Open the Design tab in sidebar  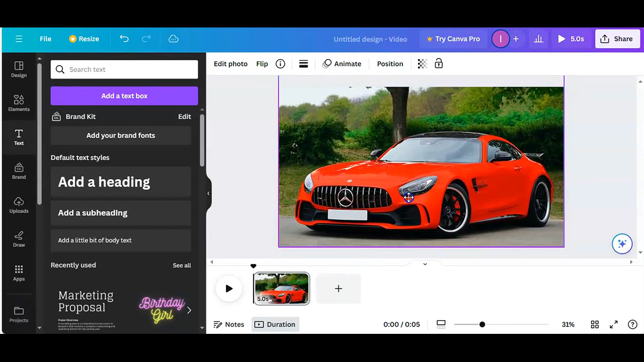(x=19, y=69)
